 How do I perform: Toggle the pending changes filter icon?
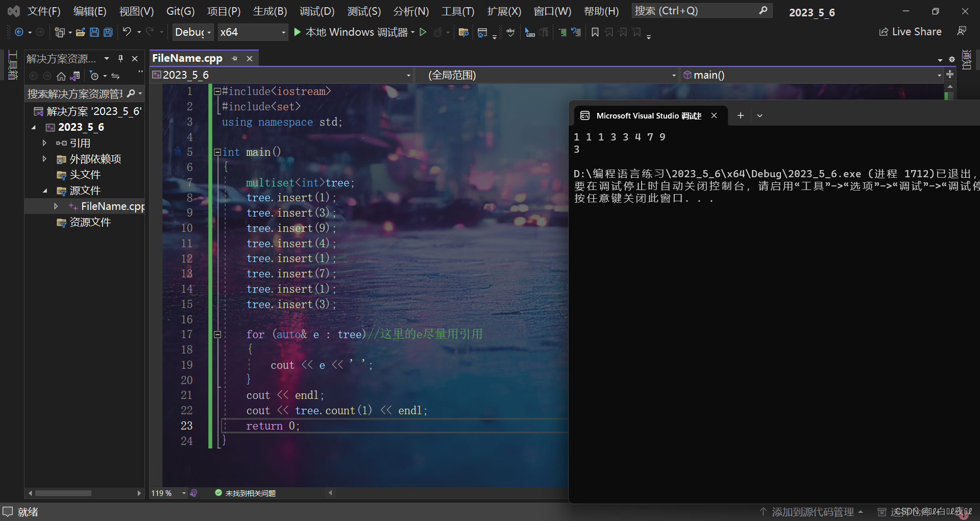click(95, 76)
